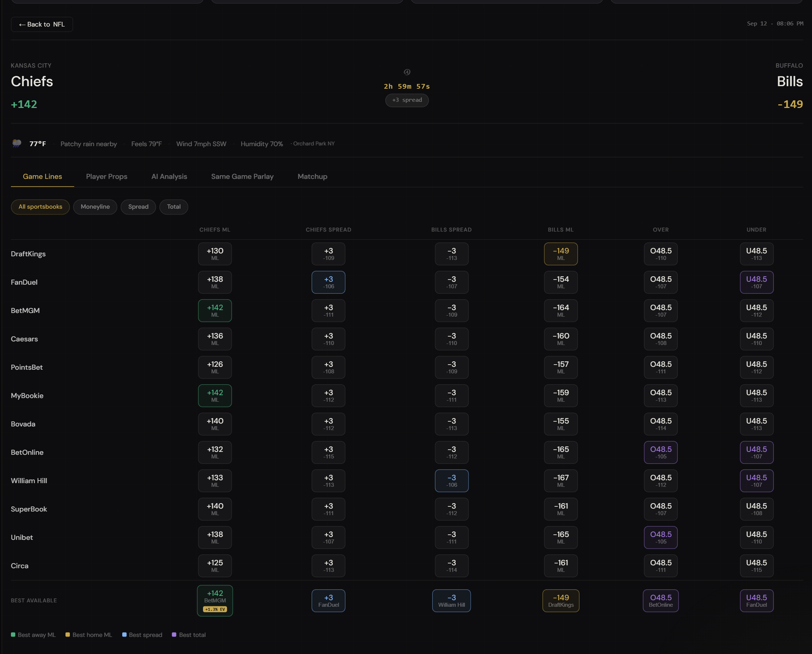The image size is (812, 654).
Task: Pick FanDuel Chiefs spread +3 -106
Action: (x=329, y=282)
